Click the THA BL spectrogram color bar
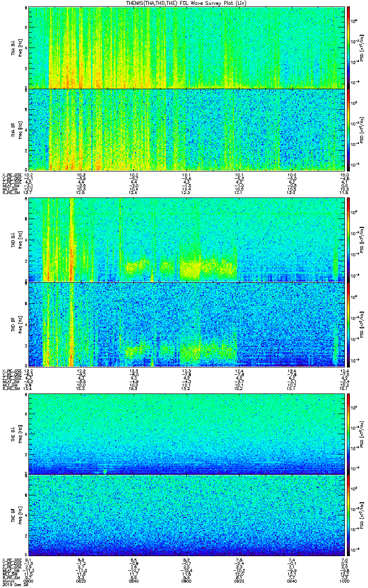The width and height of the screenshot is (368, 588). (x=348, y=47)
